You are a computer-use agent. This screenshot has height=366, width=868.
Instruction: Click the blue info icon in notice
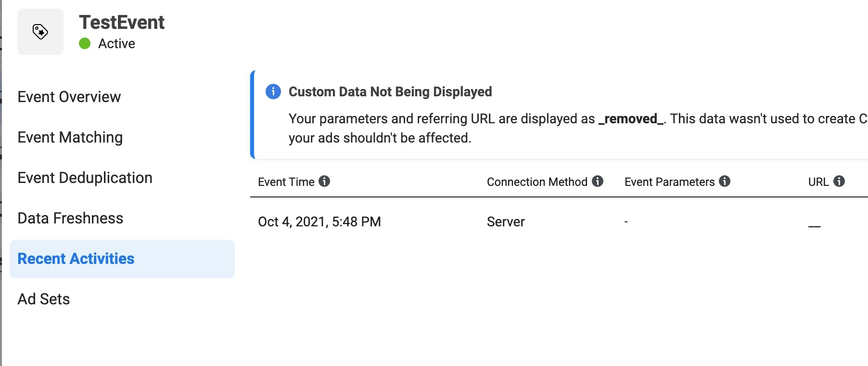click(x=273, y=91)
